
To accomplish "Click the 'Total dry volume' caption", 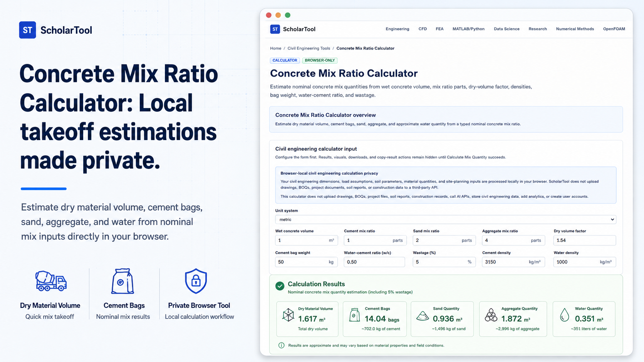I will pos(313,329).
